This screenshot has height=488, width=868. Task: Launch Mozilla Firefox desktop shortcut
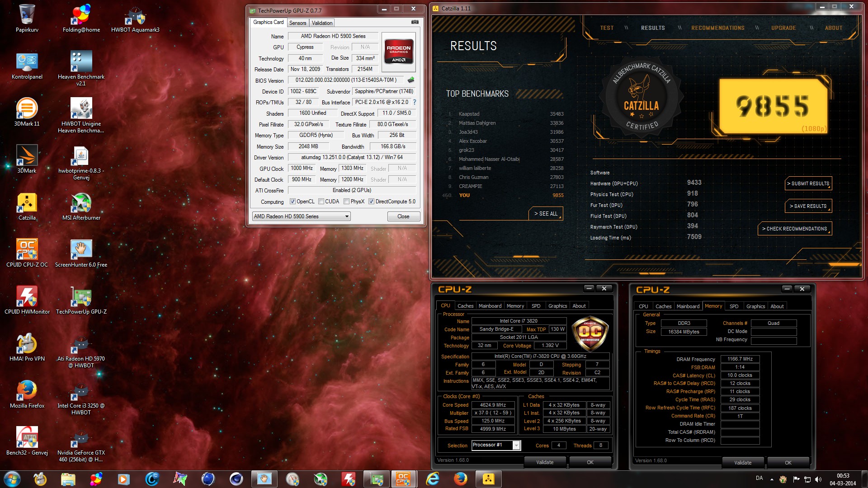(x=27, y=394)
